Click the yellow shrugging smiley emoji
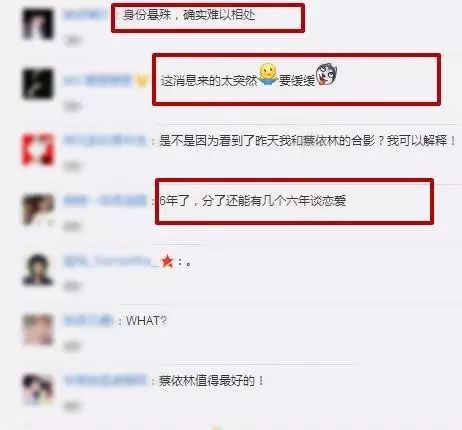 [268, 74]
